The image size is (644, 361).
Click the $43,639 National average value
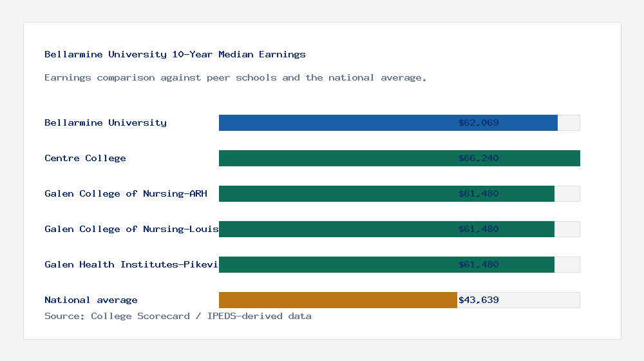point(478,300)
